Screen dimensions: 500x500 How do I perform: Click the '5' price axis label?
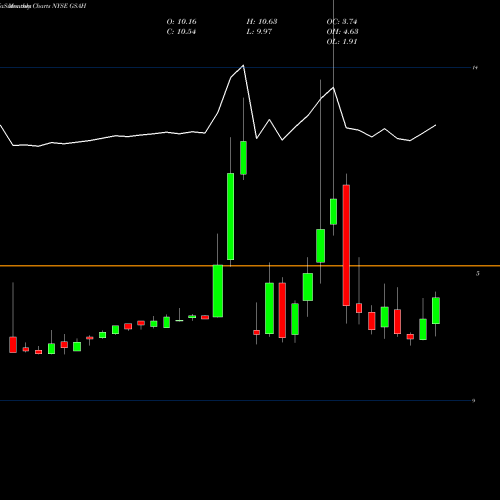478,273
